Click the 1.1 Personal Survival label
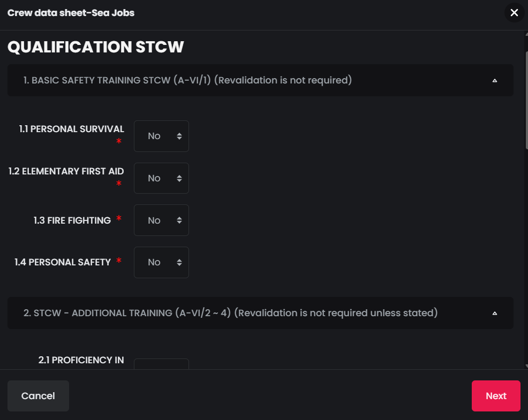 [71, 129]
